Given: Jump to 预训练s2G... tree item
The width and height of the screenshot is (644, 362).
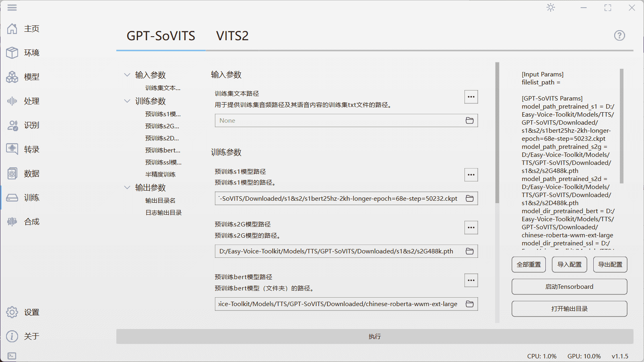Looking at the screenshot, I should (x=162, y=126).
